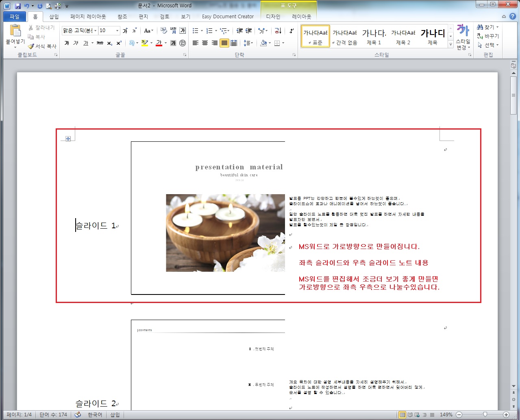Click the Replace (바꾸기) button
This screenshot has height=420, width=520.
pos(488,36)
